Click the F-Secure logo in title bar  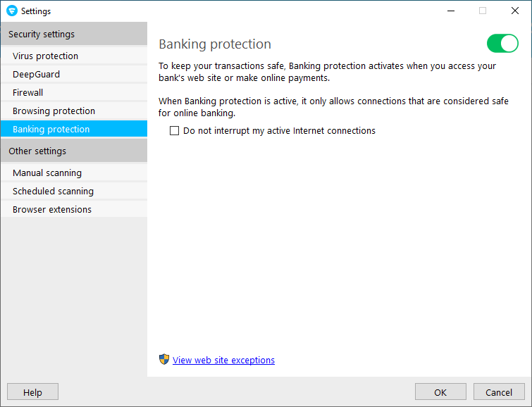point(11,11)
